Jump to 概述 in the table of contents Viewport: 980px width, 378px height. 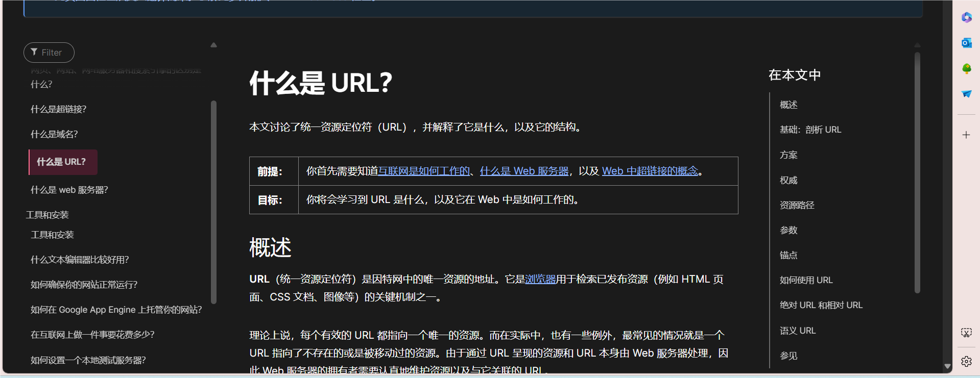click(x=788, y=105)
